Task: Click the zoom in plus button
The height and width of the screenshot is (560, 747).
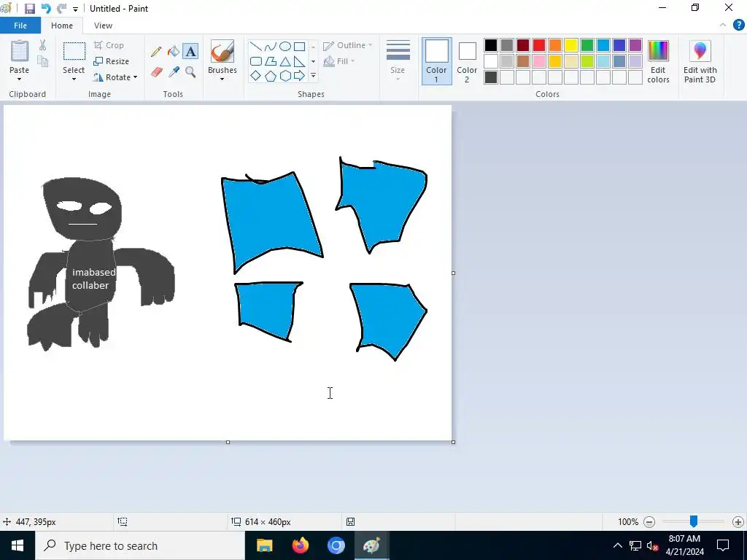Action: 738,522
